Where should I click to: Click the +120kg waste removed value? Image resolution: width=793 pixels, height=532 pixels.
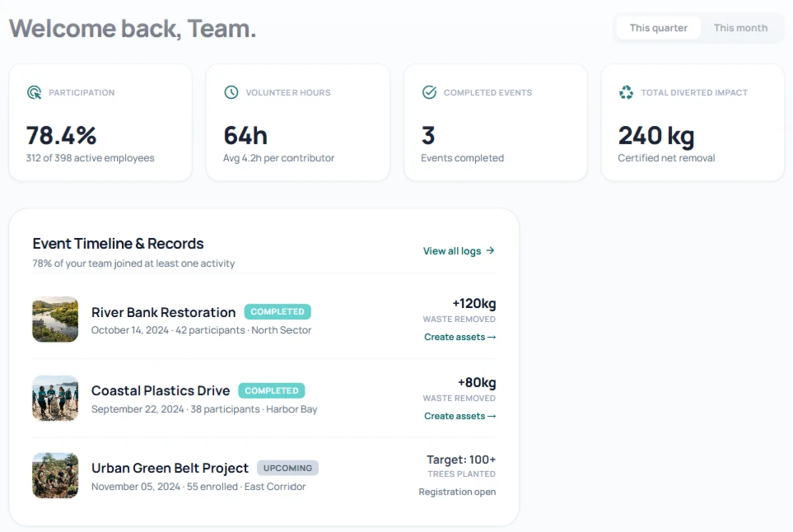473,303
